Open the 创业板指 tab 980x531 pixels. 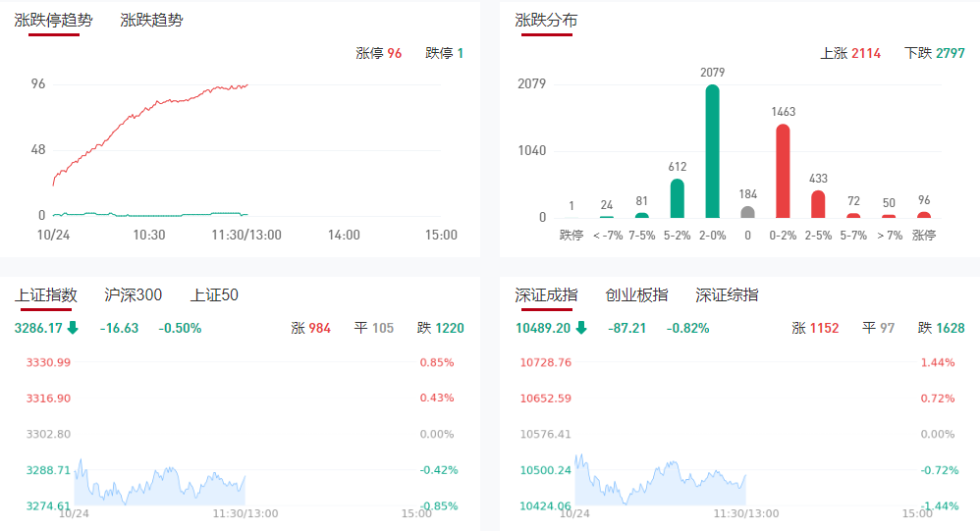pos(636,294)
